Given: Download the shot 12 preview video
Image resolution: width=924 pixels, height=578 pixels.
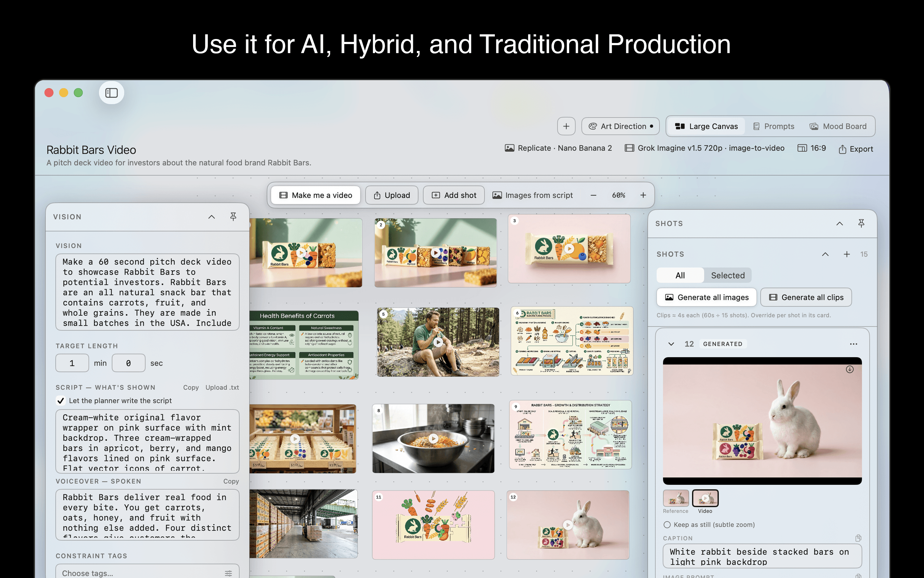Looking at the screenshot, I should click(850, 369).
